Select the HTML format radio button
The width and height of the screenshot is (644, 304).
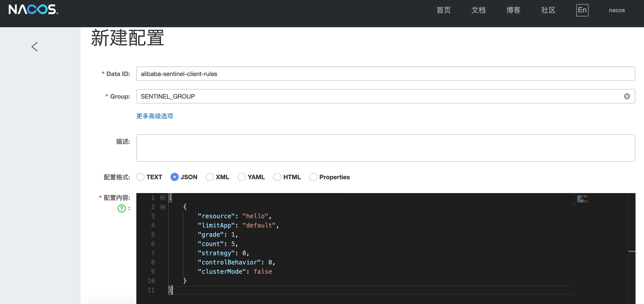pyautogui.click(x=277, y=177)
